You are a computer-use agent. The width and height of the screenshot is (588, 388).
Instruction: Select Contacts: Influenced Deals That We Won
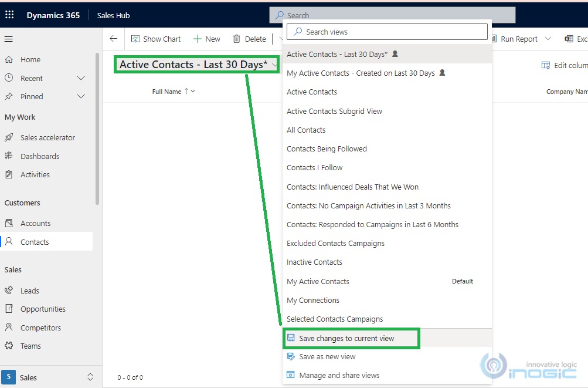point(387,187)
